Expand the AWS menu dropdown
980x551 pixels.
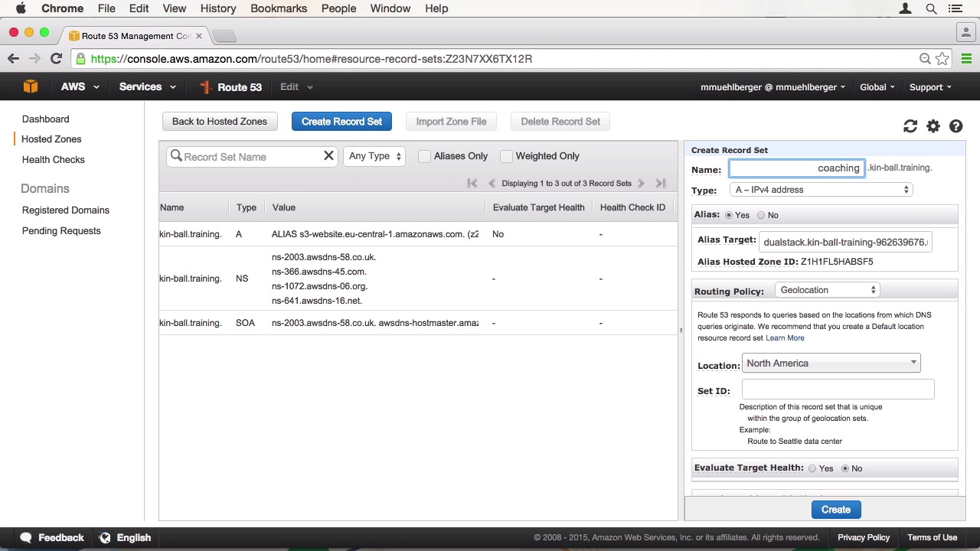[80, 87]
